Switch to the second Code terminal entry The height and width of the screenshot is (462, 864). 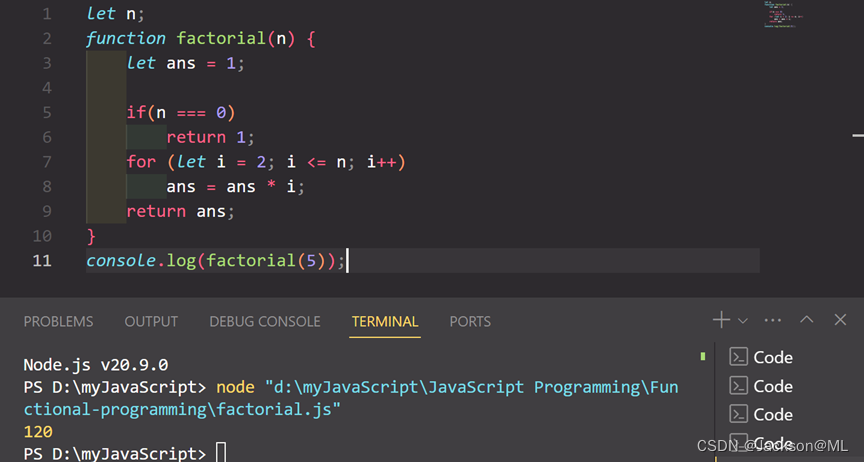click(772, 386)
